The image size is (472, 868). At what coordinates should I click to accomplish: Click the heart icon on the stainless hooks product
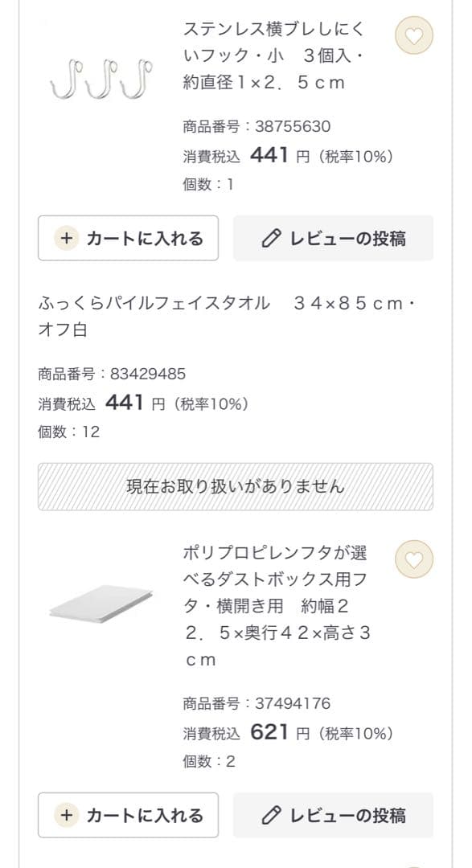[413, 37]
